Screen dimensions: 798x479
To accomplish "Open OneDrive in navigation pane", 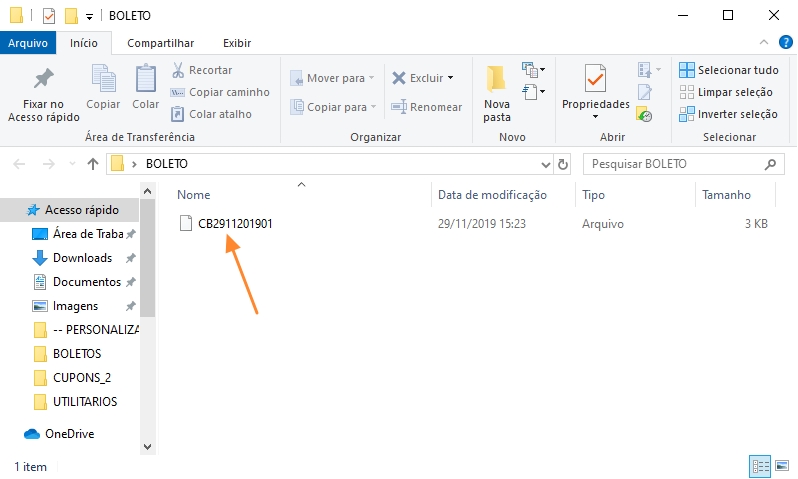I will pos(69,434).
